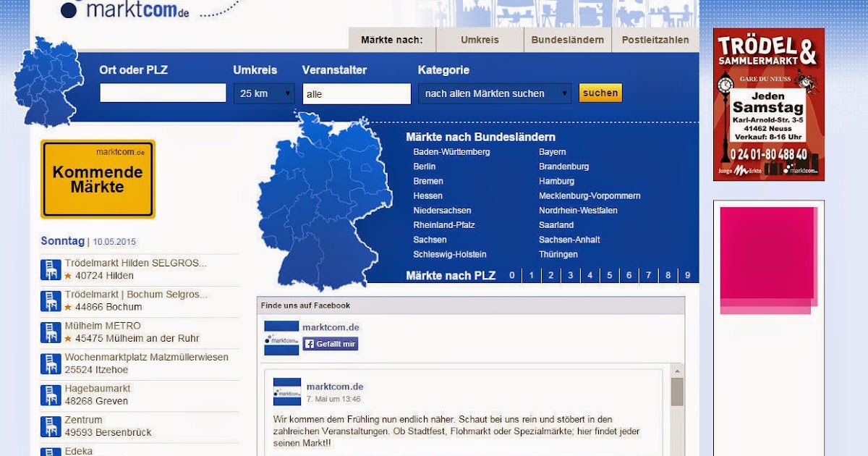Screen dimensions: 868x456
Task: Click chair icon next to Hagebaumarkt
Action: click(x=51, y=395)
